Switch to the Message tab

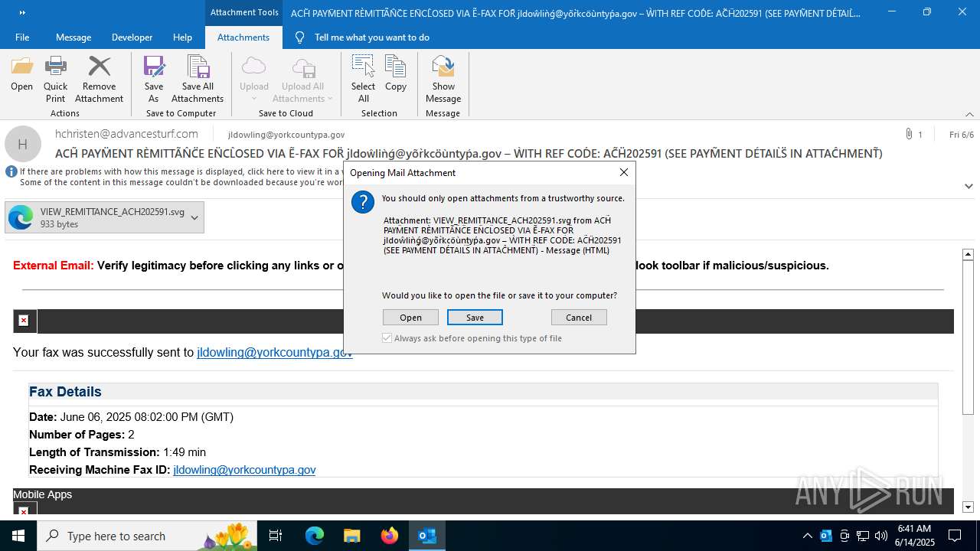(73, 37)
